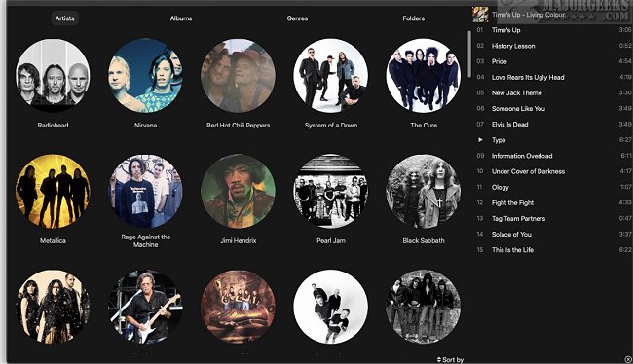This screenshot has width=633, height=364.
Task: Open the Sort by dropdown
Action: click(450, 359)
